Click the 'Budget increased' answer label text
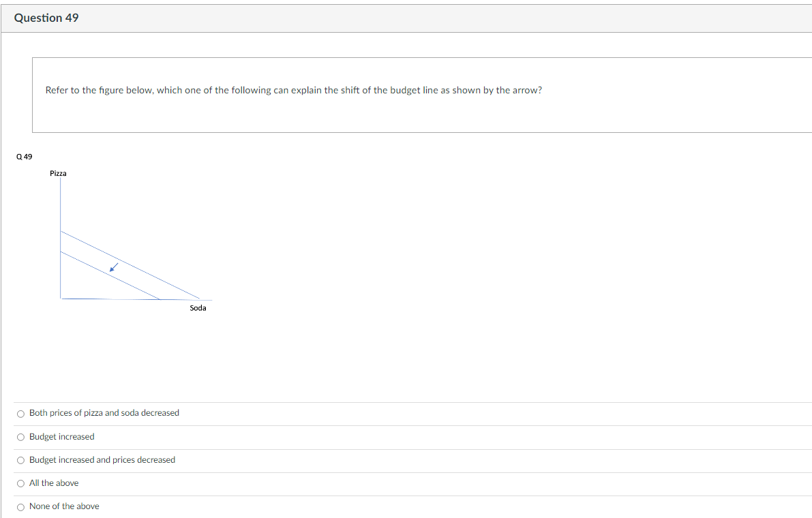This screenshot has height=518, width=812. (x=61, y=437)
